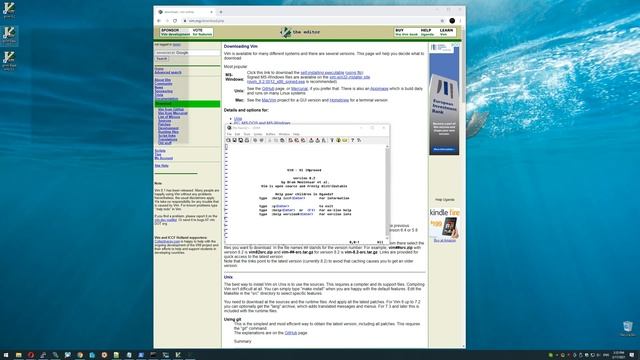Click top gVim shortcut on desktop
Screen dimensions: 640x360
(9, 10)
